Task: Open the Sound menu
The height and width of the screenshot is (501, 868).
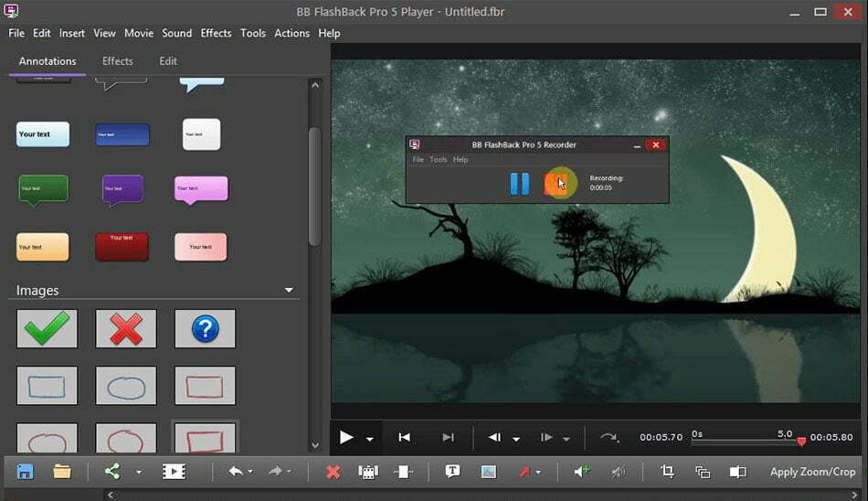Action: click(176, 33)
